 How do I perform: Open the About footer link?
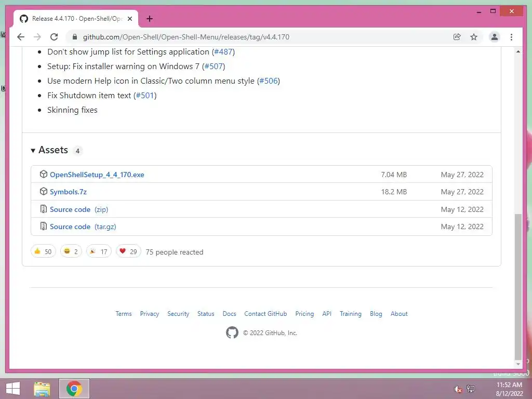coord(399,313)
